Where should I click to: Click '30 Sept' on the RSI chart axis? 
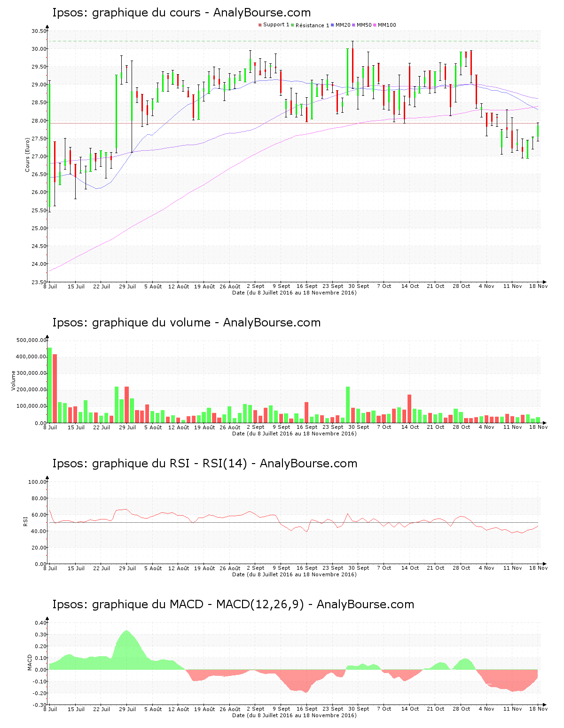359,568
